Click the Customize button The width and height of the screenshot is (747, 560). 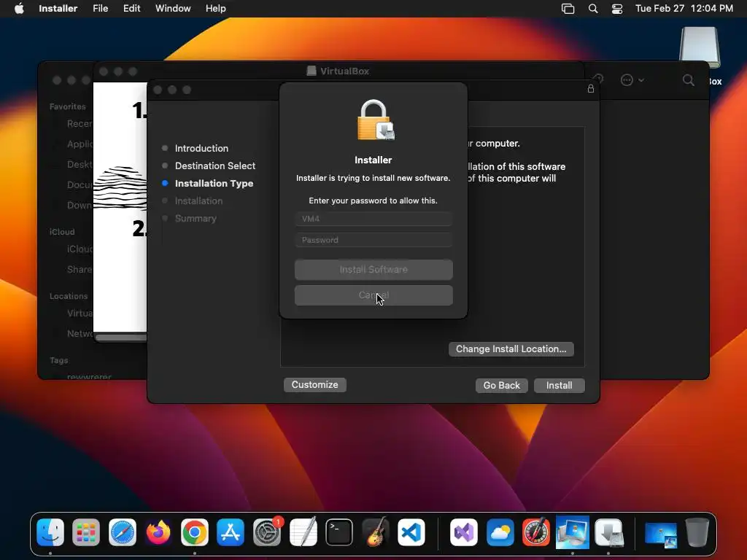coord(314,385)
